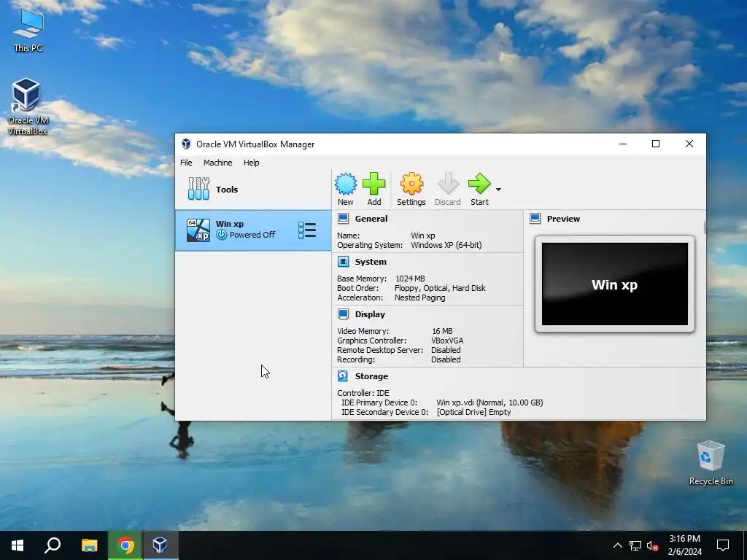The width and height of the screenshot is (747, 560).
Task: Click the Remote Desktop Server Disabled value
Action: click(446, 350)
